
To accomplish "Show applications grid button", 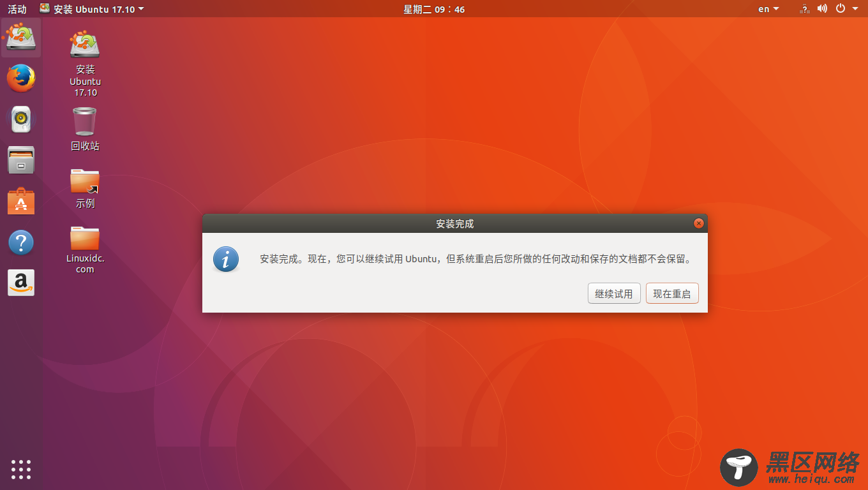I will tap(21, 469).
